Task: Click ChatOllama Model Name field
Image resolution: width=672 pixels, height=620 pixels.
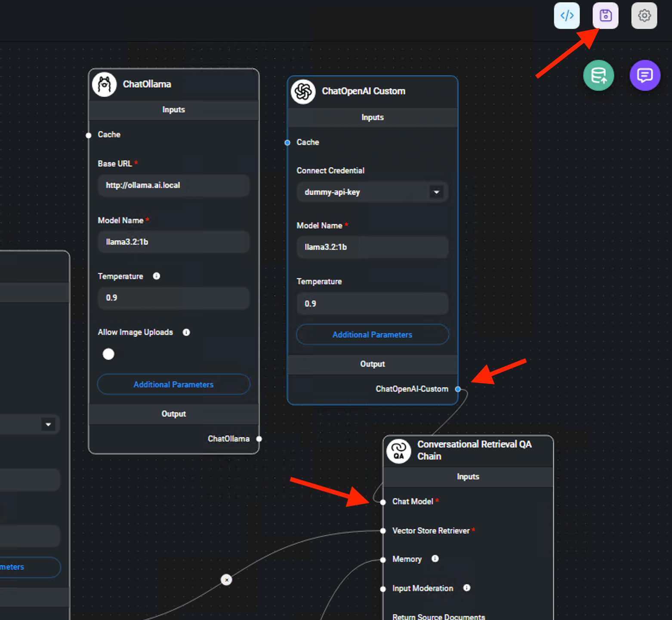Action: point(173,242)
